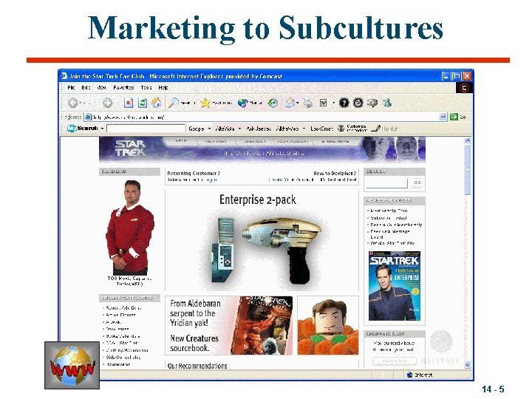Click the 'Our Recommendations' heading
The width and height of the screenshot is (532, 399).
[x=197, y=366]
